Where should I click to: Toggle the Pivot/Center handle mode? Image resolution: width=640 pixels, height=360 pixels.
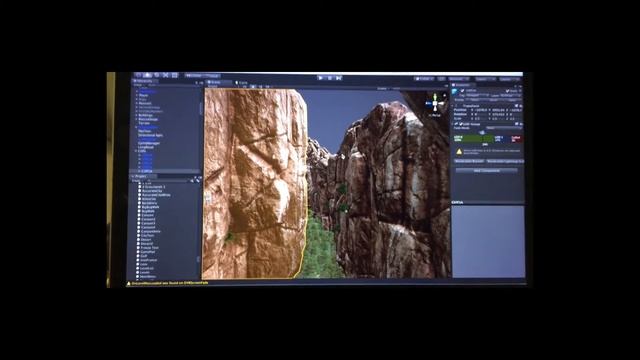tap(193, 76)
